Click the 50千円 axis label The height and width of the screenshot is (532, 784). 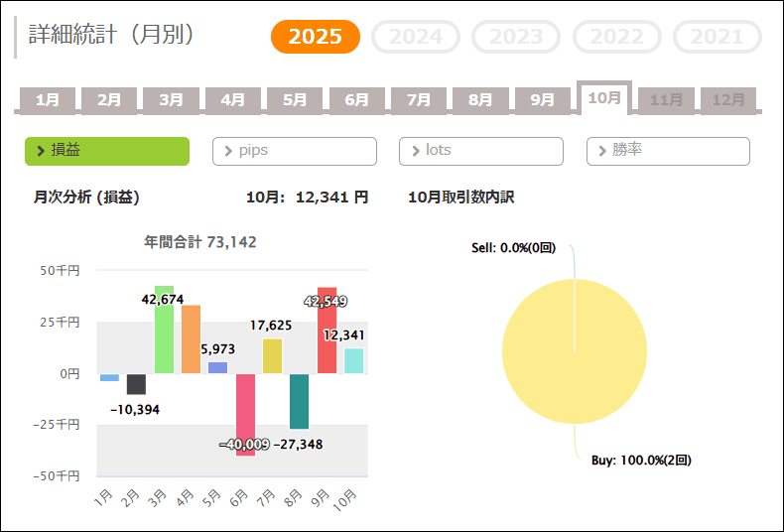click(x=60, y=271)
